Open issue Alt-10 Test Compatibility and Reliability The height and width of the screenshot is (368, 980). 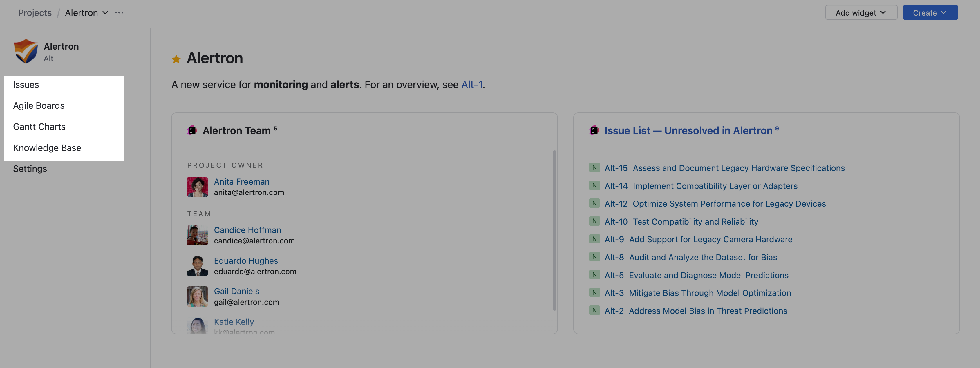tap(681, 221)
